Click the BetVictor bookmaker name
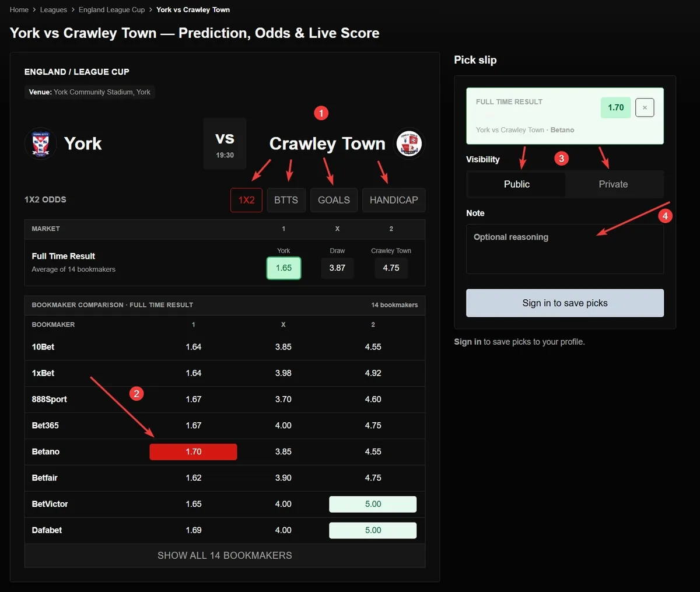Viewport: 700px width, 592px height. pyautogui.click(x=50, y=505)
